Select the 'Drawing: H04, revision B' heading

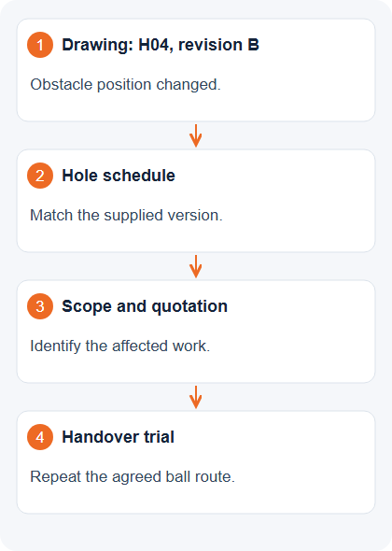pyautogui.click(x=161, y=45)
